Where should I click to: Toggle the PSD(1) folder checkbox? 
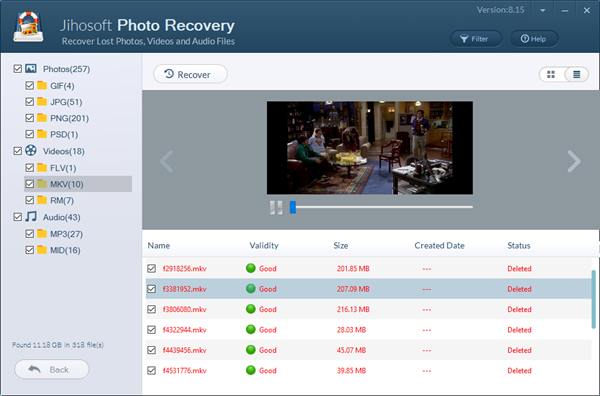tap(29, 134)
